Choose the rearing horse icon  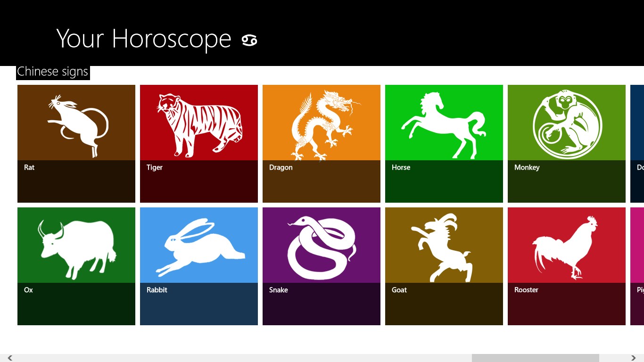point(443,125)
